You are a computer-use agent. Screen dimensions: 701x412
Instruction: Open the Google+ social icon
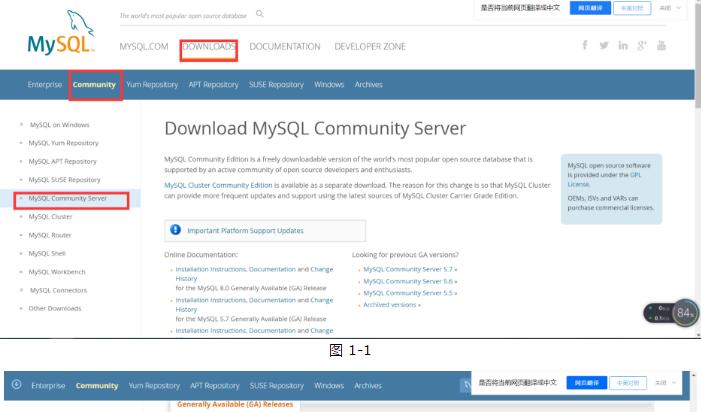click(642, 45)
